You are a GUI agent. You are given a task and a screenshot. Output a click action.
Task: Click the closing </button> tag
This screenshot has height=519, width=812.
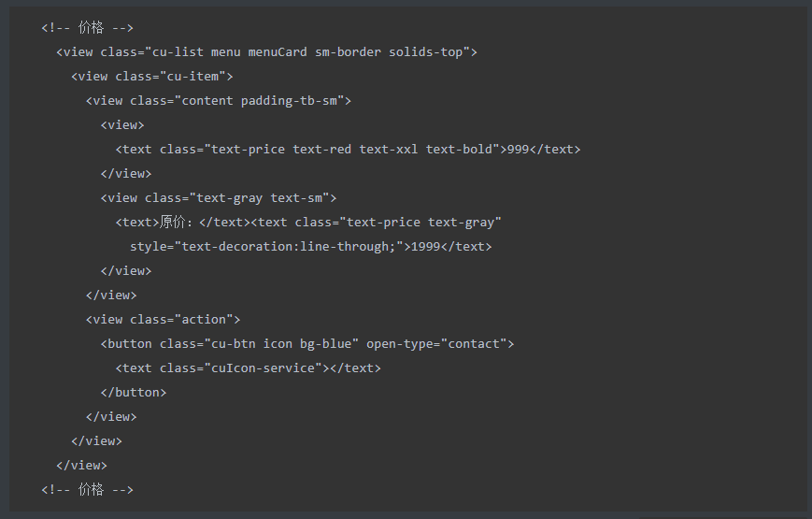click(134, 393)
